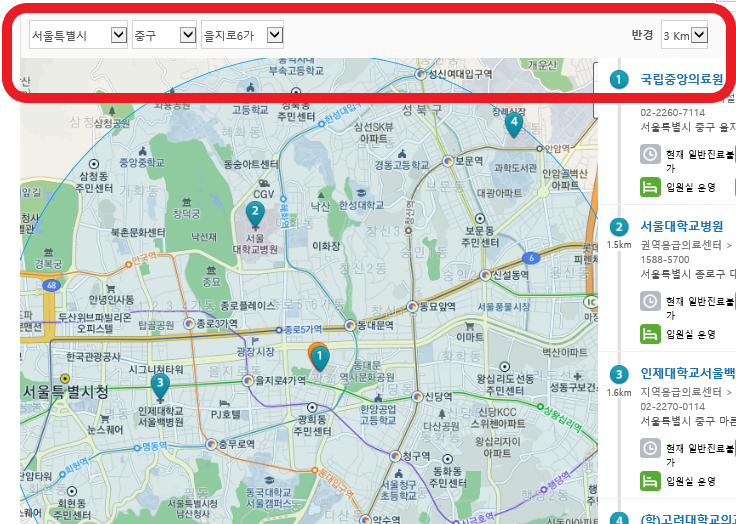Image resolution: width=736 pixels, height=524 pixels.
Task: Click clock icon under 인제대학교서울백 entry
Action: pos(650,448)
